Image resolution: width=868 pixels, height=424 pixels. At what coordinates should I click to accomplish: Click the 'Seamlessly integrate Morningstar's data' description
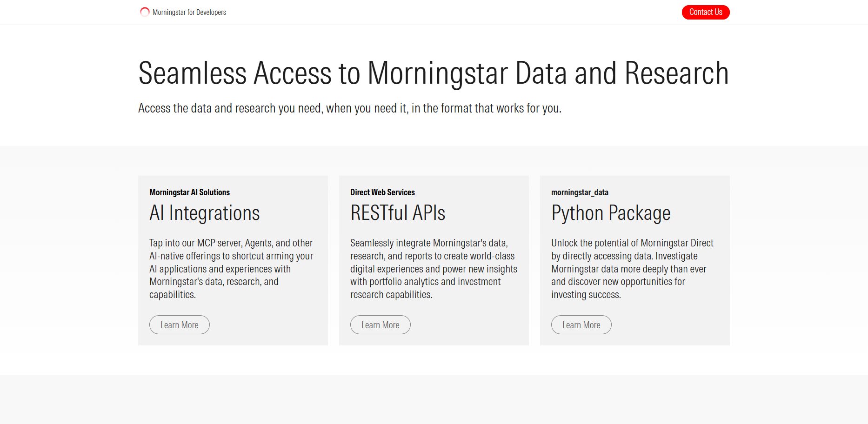tap(434, 269)
